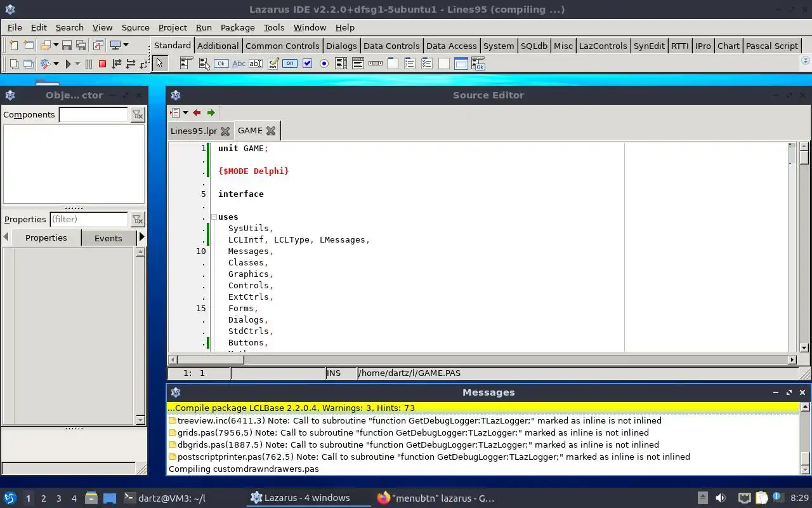812x508 pixels.
Task: Stop compilation with red square icon
Action: (x=102, y=63)
